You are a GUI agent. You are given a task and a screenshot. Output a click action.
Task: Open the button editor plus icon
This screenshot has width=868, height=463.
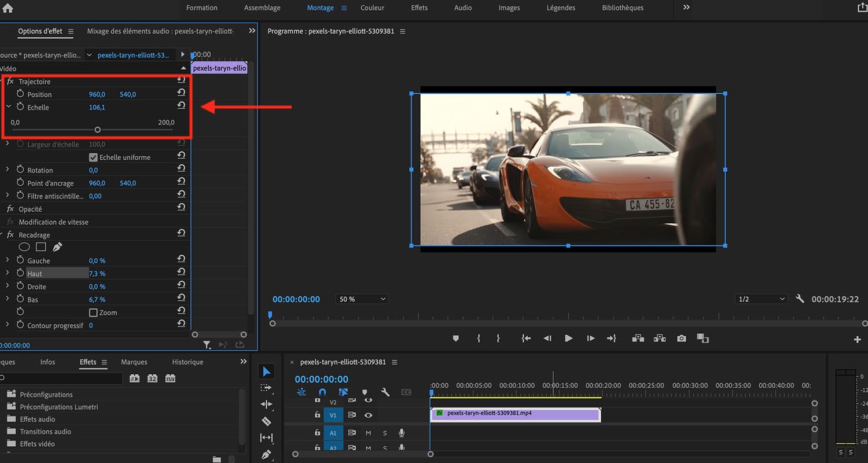click(857, 340)
